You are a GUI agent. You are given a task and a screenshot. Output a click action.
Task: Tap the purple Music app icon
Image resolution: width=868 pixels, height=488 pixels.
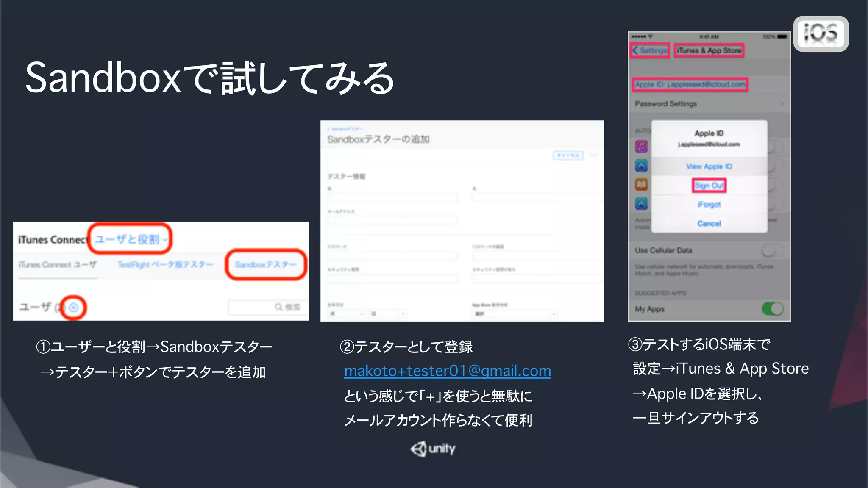[x=641, y=147]
